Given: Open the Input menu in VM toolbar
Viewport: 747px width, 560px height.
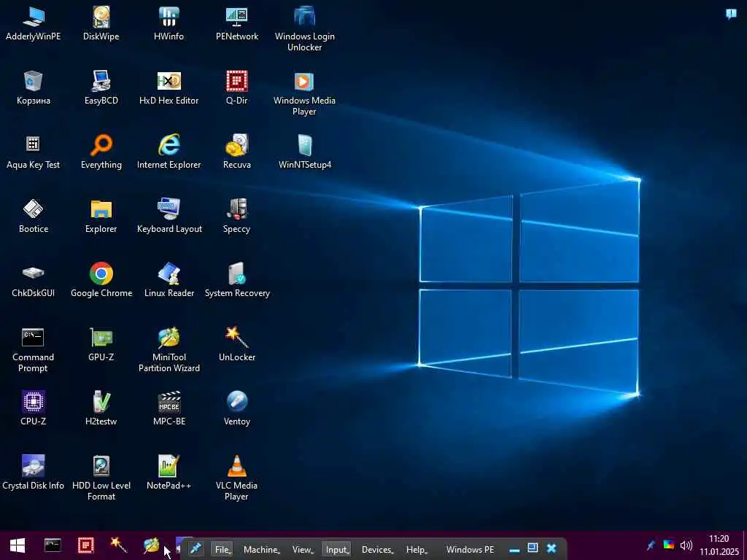Looking at the screenshot, I should click(x=337, y=550).
